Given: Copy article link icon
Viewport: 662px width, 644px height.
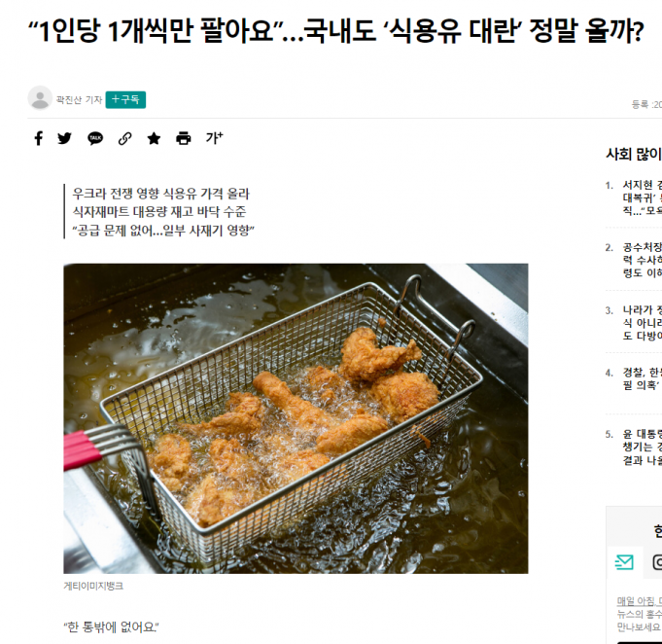Looking at the screenshot, I should [125, 138].
